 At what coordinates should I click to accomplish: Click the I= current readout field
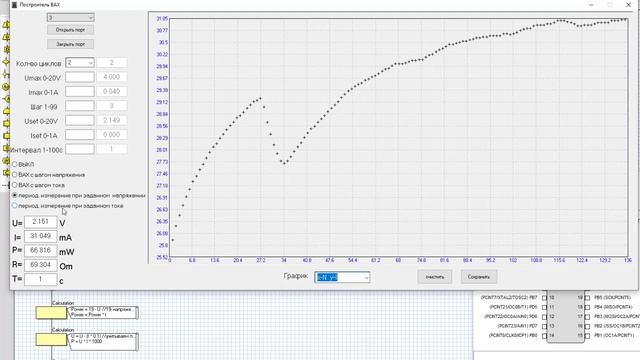[40, 236]
